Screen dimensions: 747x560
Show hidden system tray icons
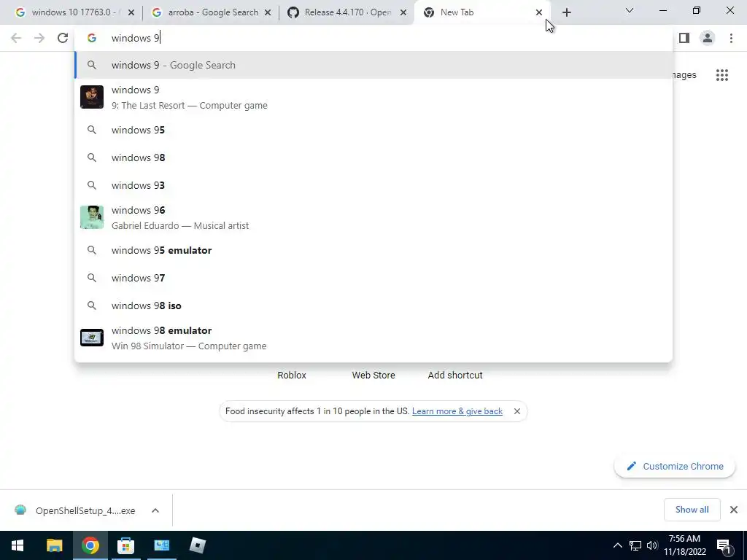tap(617, 545)
